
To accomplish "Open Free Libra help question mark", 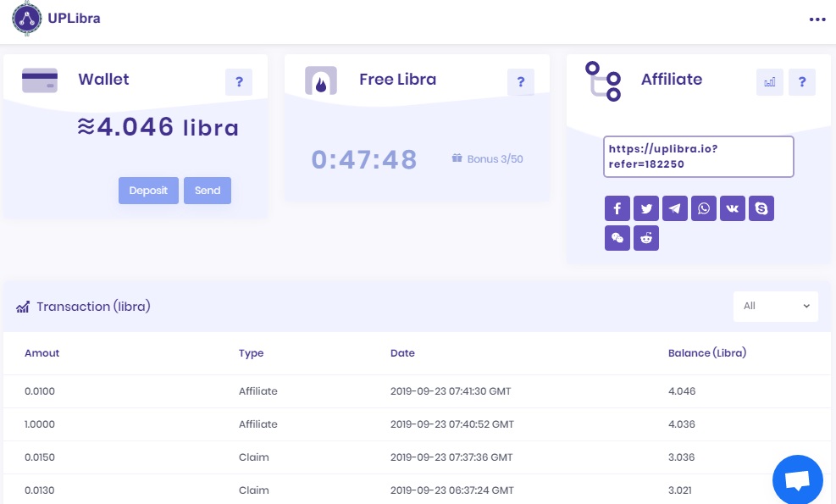I will tap(521, 82).
